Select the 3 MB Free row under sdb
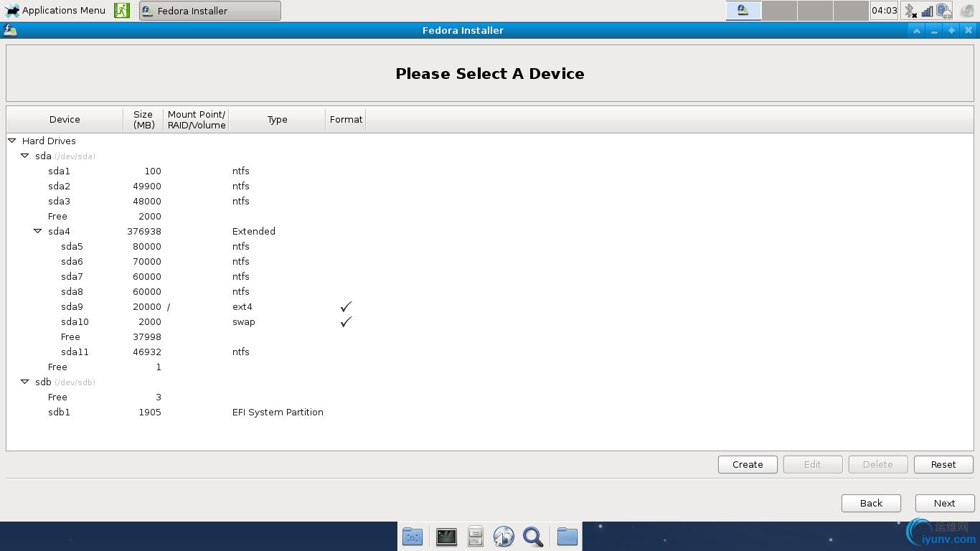The image size is (980, 551). pyautogui.click(x=490, y=397)
